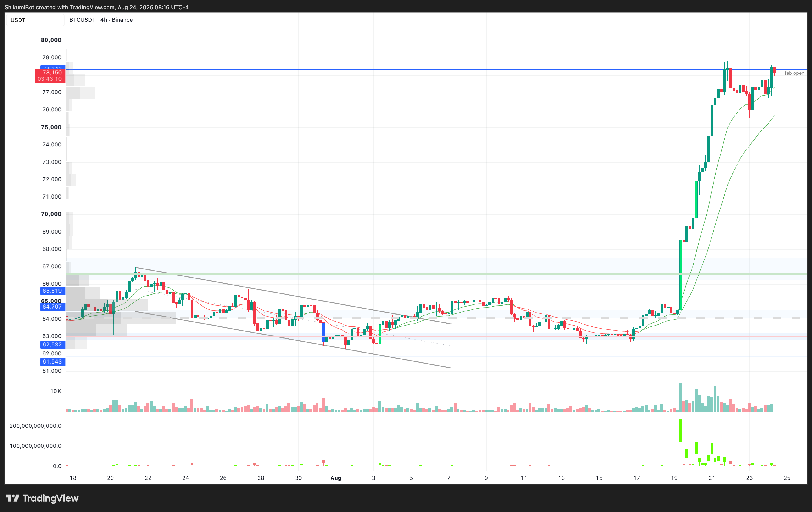Click the 200,000,000,000.0 indicator axis label

[x=35, y=426]
